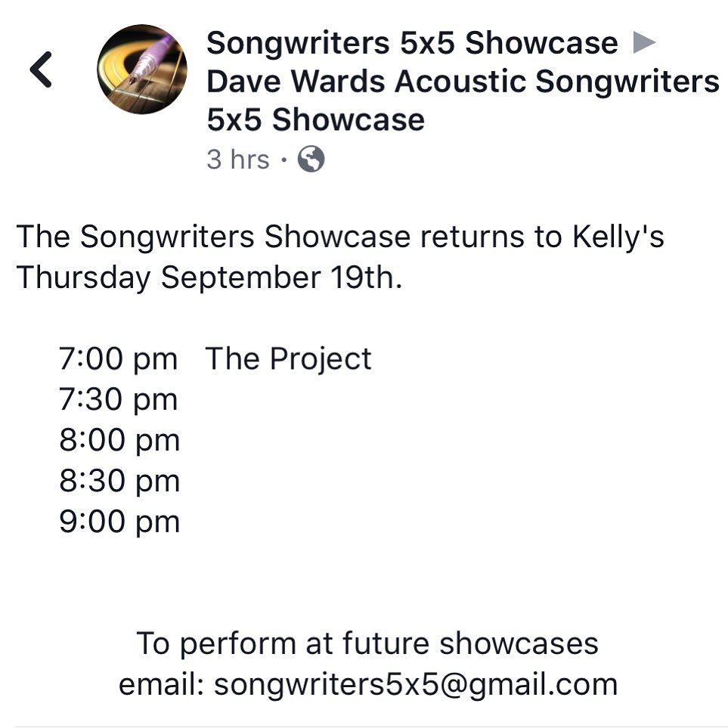This screenshot has height=728, width=728.
Task: Click the globe public-audience icon
Action: click(x=311, y=160)
